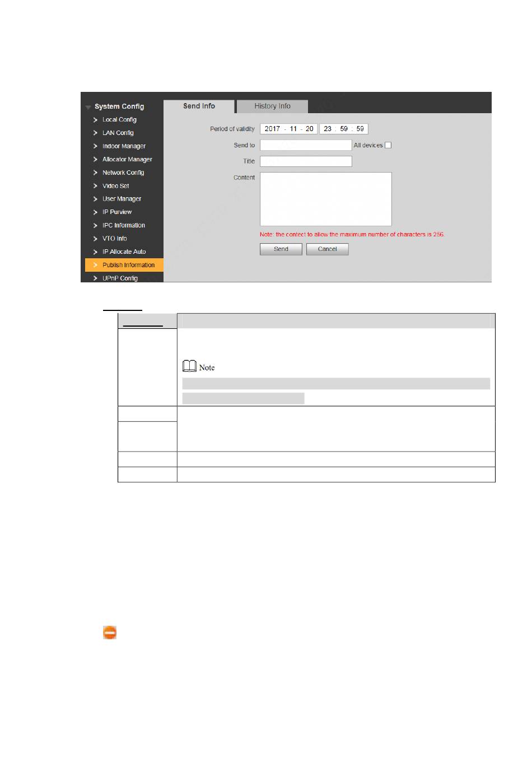Click the arrow icon beside IP Purview
The width and height of the screenshot is (532, 767).
[95, 212]
